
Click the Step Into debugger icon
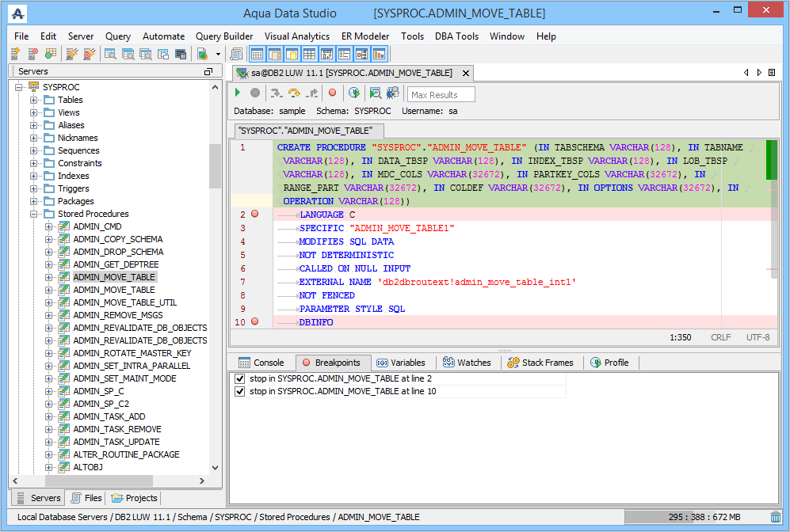click(276, 93)
